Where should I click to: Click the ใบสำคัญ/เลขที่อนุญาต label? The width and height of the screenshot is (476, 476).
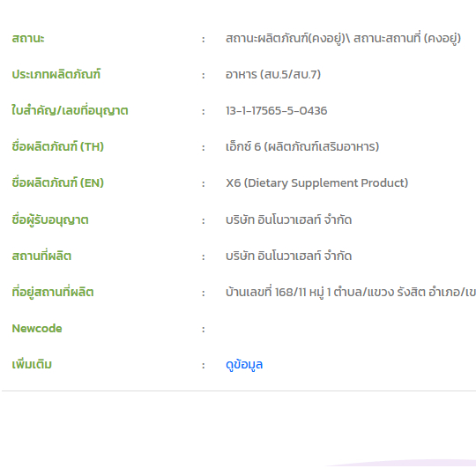tap(70, 110)
